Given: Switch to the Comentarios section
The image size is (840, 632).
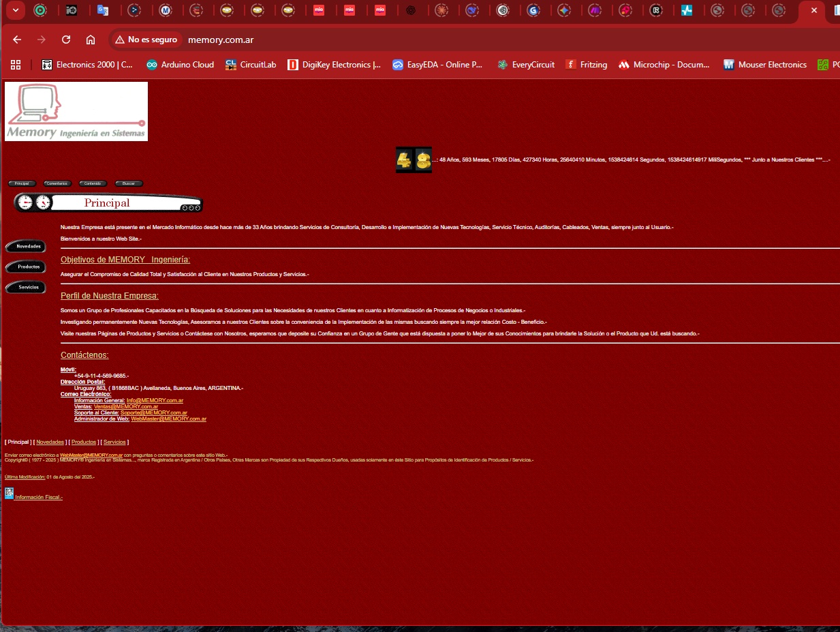Looking at the screenshot, I should click(57, 183).
